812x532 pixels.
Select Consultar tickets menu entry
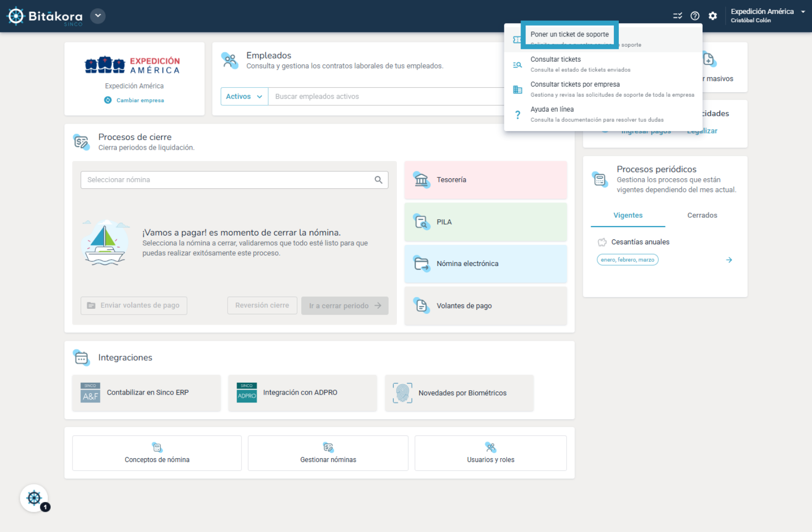click(603, 64)
